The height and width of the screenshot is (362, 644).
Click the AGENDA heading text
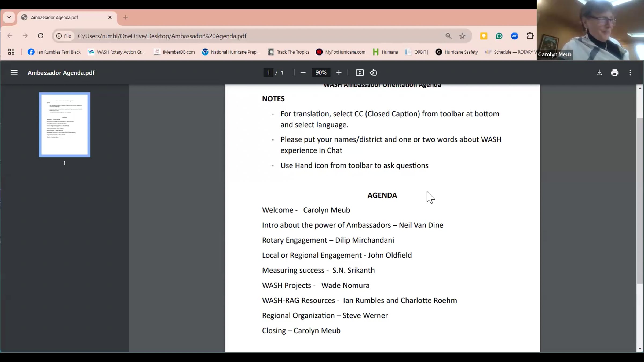[382, 195]
